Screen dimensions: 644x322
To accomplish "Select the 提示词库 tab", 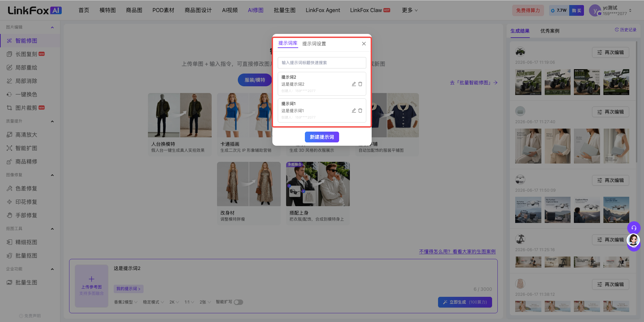I will [288, 43].
